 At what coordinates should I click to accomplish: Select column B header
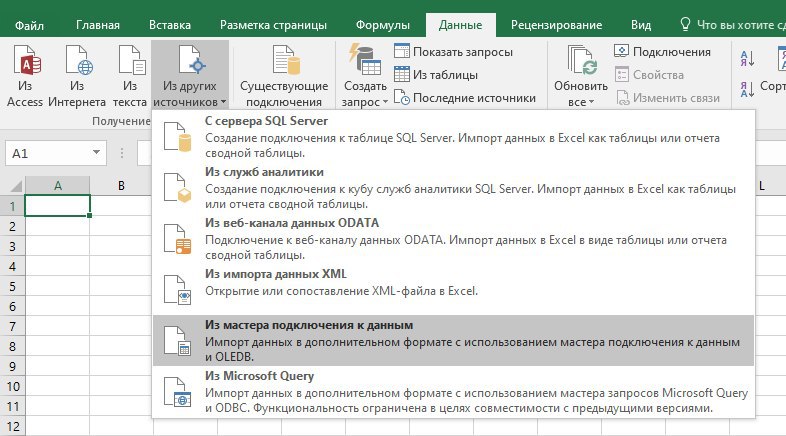coord(121,185)
